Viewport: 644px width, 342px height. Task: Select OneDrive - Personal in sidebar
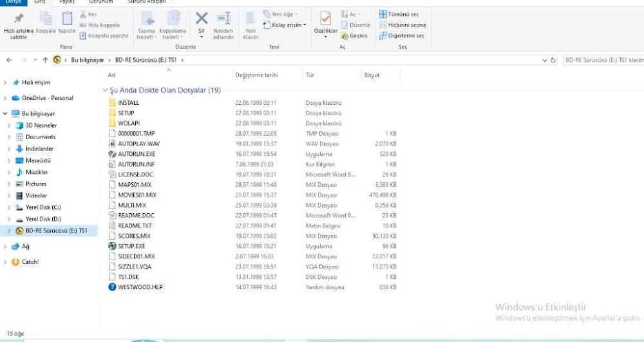click(x=47, y=98)
